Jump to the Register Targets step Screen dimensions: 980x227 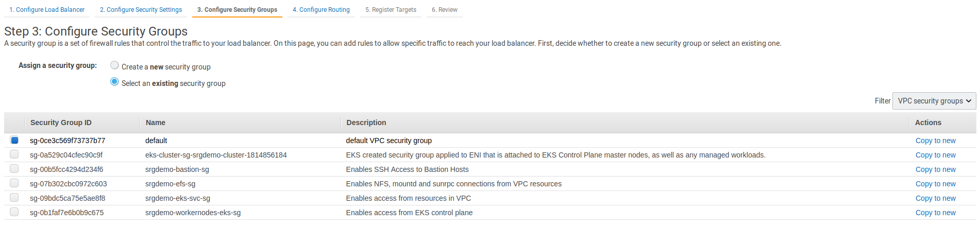391,10
